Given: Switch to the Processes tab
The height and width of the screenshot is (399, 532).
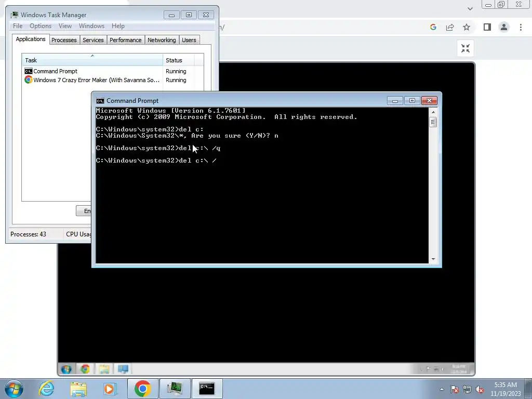Looking at the screenshot, I should pyautogui.click(x=64, y=40).
